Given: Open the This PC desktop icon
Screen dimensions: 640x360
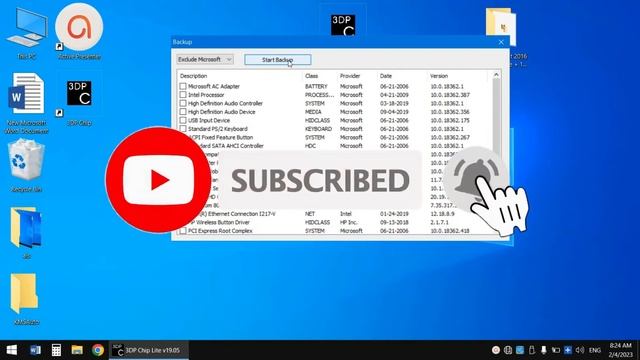Looking at the screenshot, I should (x=27, y=33).
